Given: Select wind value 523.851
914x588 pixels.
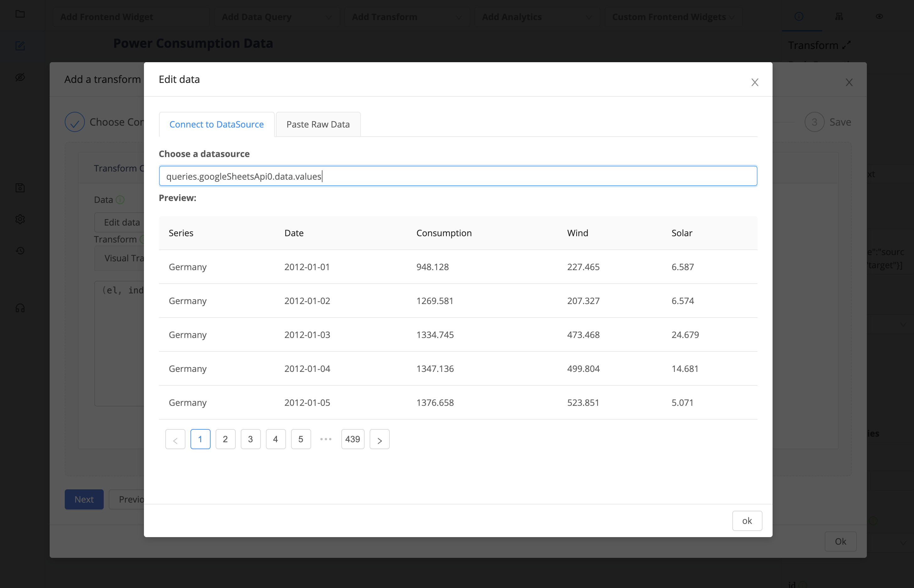Looking at the screenshot, I should 583,403.
